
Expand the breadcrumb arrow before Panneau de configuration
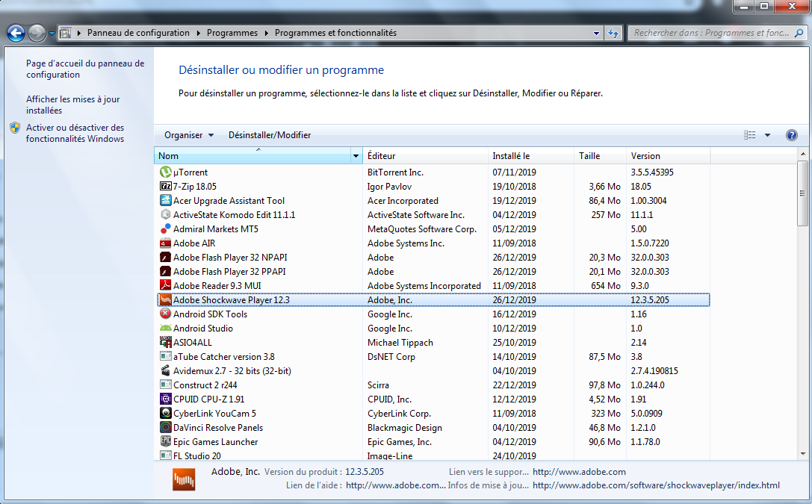click(78, 33)
